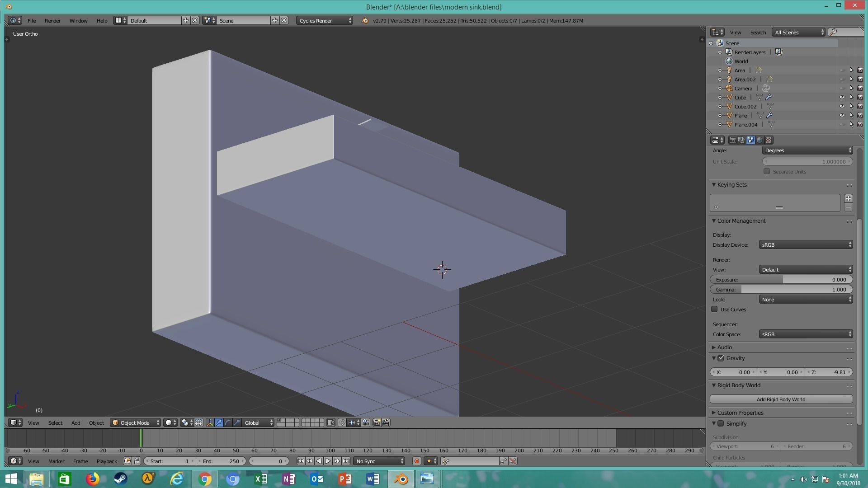Screen dimensions: 868x488
Task: Open the No Sync playback dropdown
Action: click(379, 461)
